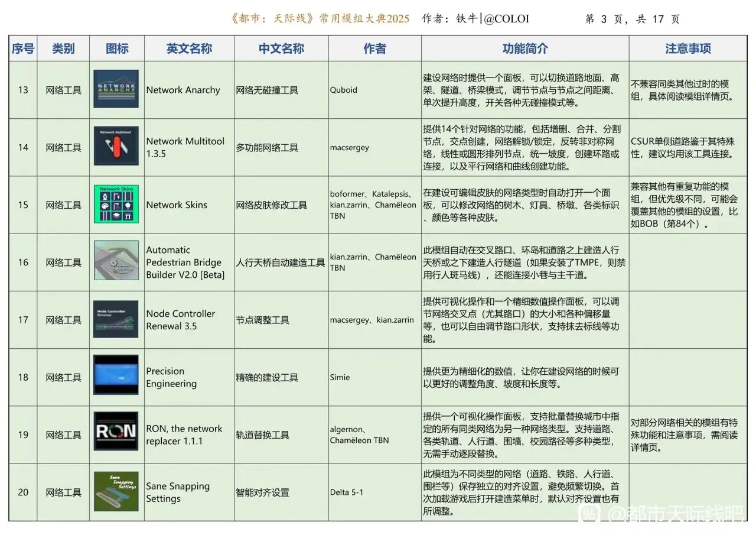Select the 注意事项 column header
This screenshot has height=535, width=756.
click(x=687, y=49)
